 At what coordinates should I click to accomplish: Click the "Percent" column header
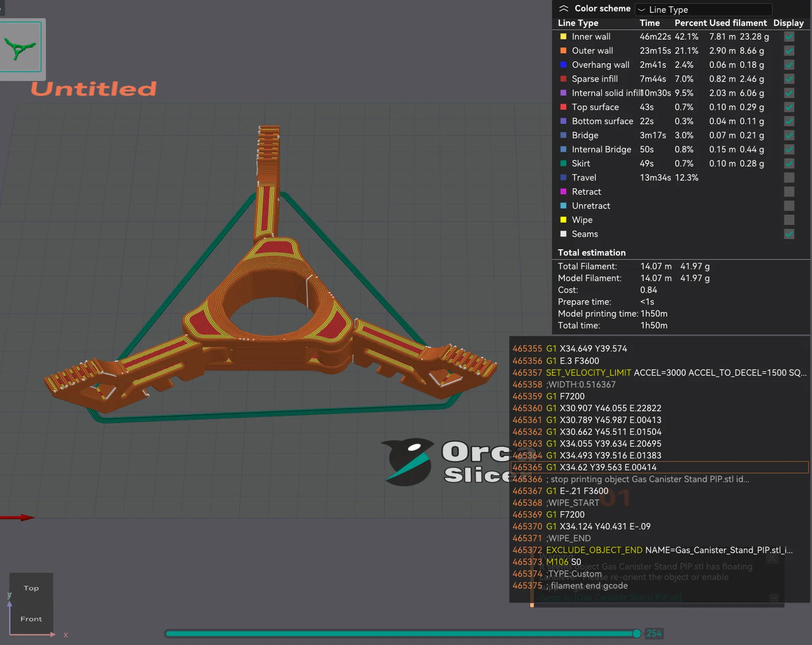[691, 23]
